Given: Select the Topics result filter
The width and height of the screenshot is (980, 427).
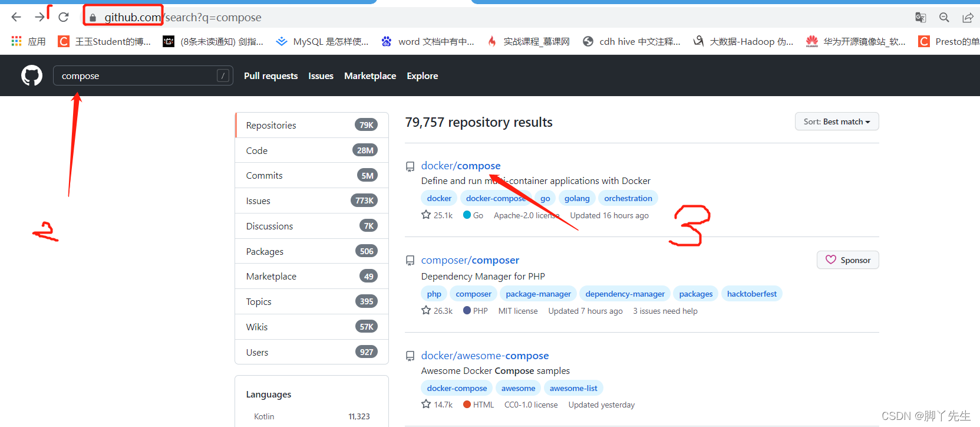Looking at the screenshot, I should [x=312, y=301].
